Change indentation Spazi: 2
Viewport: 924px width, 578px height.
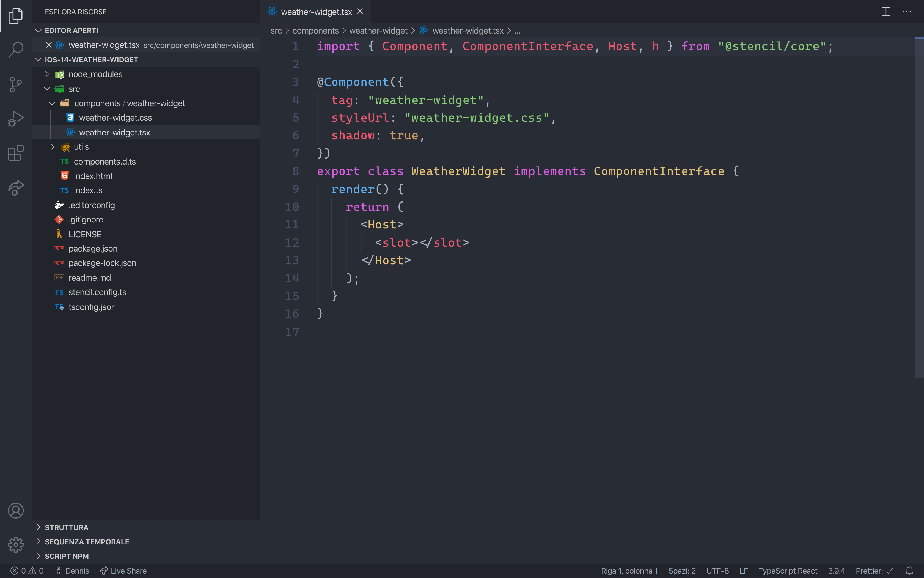pos(682,571)
